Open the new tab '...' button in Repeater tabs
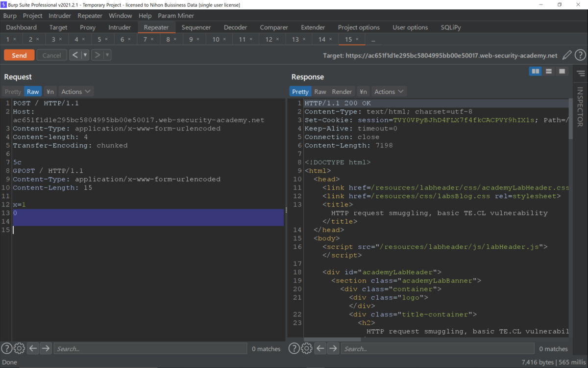This screenshot has width=588, height=368. point(373,40)
